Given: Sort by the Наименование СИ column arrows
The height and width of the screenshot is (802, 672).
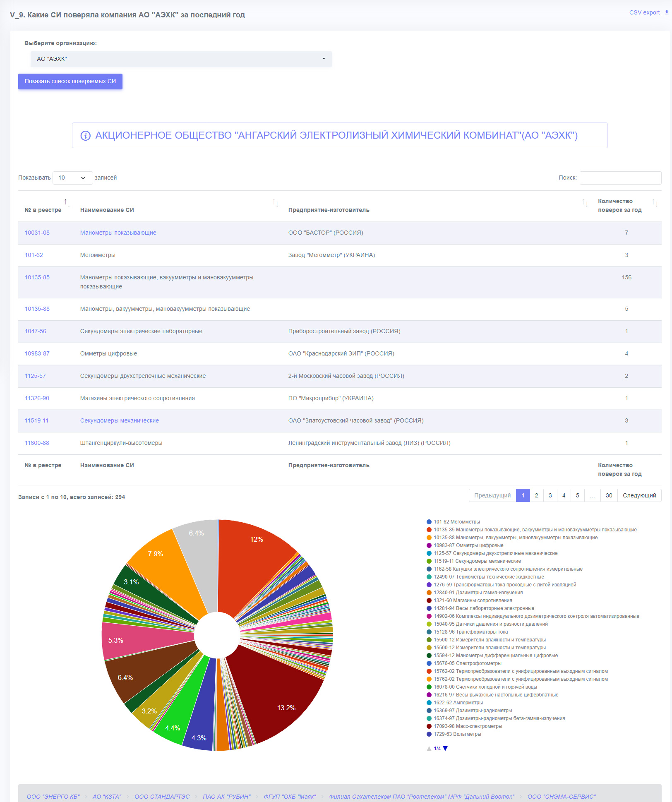Looking at the screenshot, I should (x=275, y=202).
